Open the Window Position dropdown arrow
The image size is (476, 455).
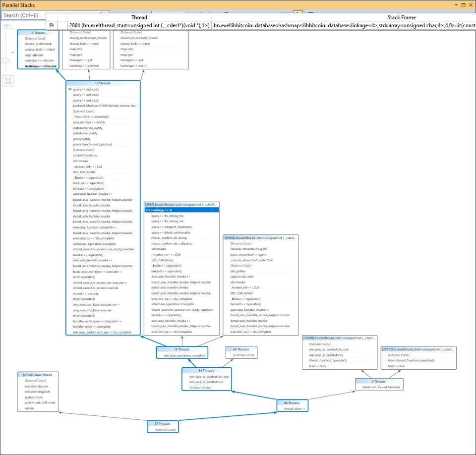pyautogui.click(x=456, y=5)
